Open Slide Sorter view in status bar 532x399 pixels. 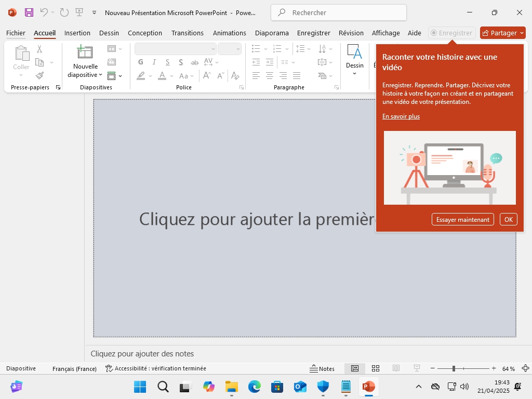point(376,368)
